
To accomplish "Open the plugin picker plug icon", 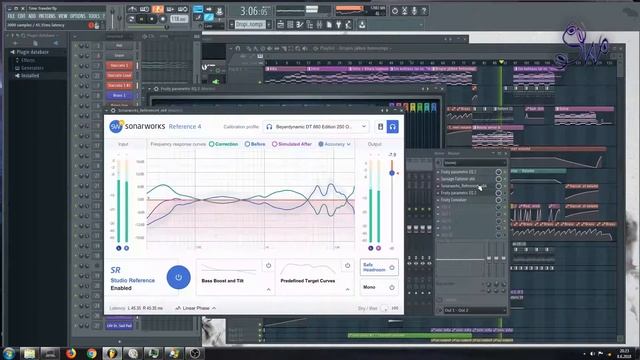I will 338,25.
